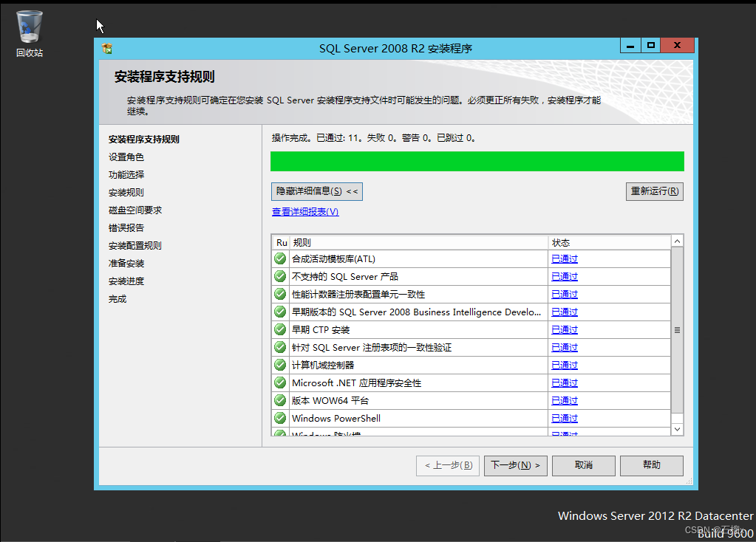756x542 pixels.
Task: Select 功能选择 step in sidebar
Action: coord(126,174)
